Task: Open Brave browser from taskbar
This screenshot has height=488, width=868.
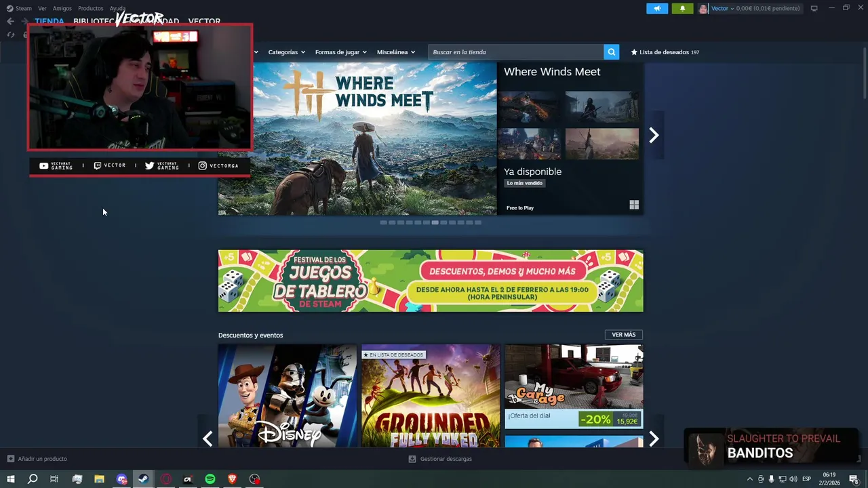Action: (x=233, y=479)
